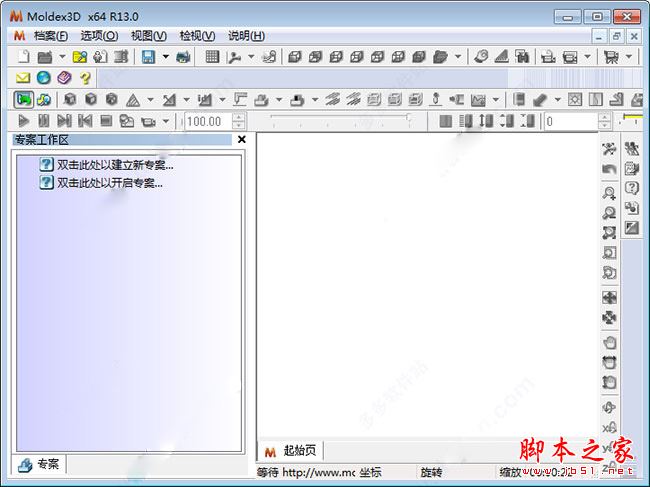Expand dropdown arrow after cube view icons
Image resolution: width=650 pixels, height=487 pixels.
coord(458,56)
